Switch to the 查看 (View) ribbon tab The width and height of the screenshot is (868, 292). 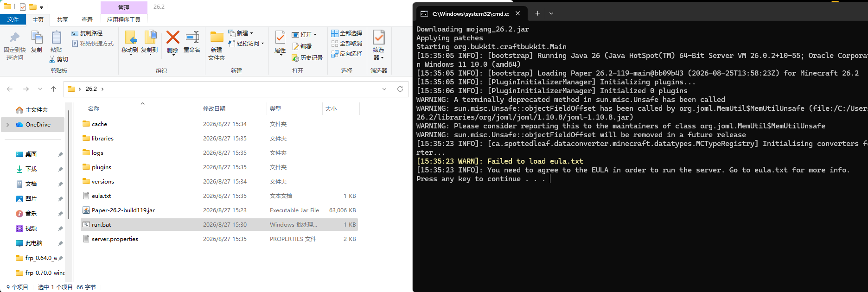coord(87,19)
